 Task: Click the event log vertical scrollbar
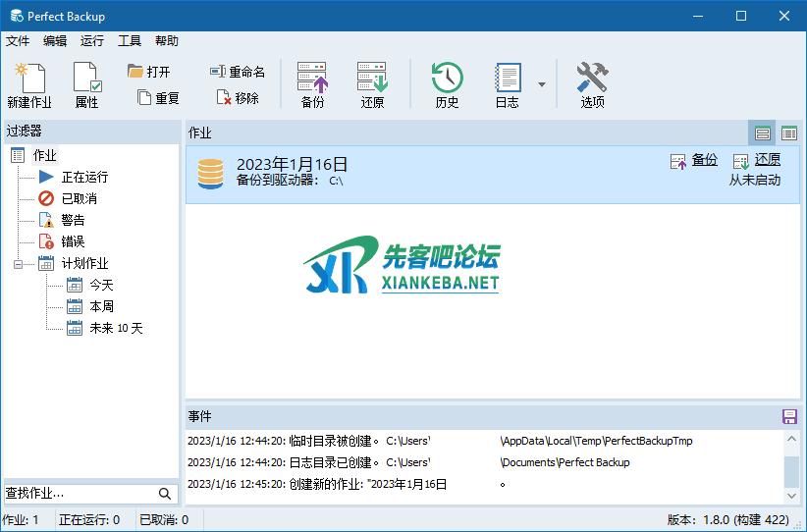[x=791, y=471]
